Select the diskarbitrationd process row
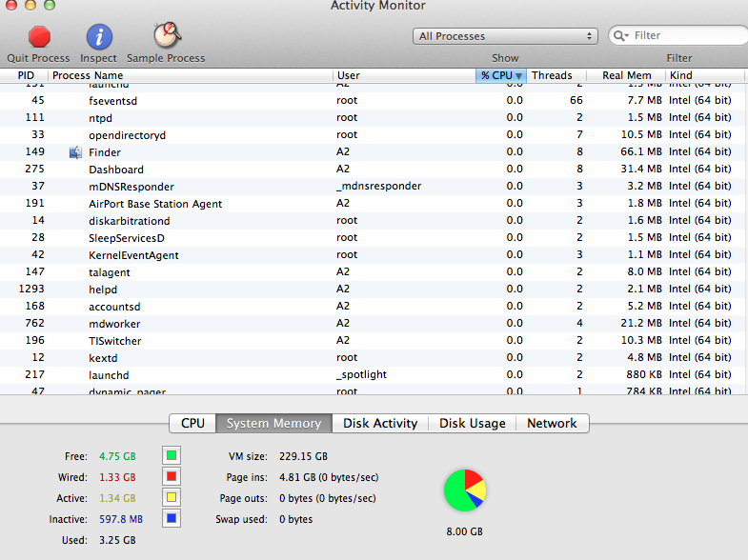 tap(374, 221)
